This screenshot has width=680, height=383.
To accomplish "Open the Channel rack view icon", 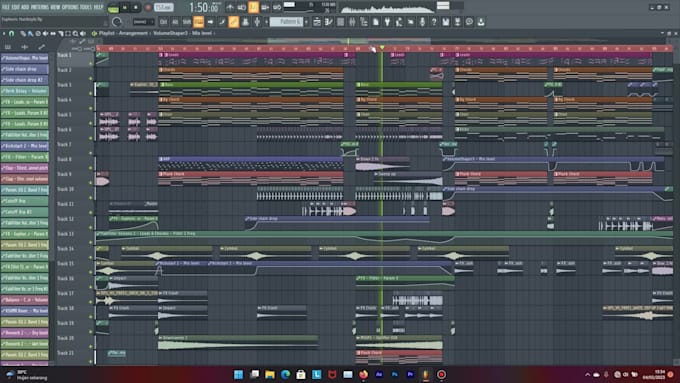I will [x=340, y=22].
